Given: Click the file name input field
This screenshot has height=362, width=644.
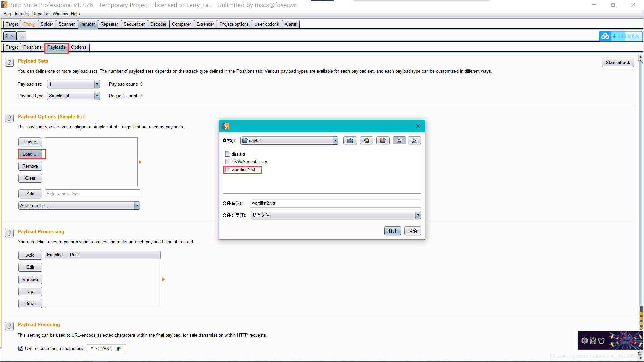Looking at the screenshot, I should 335,203.
